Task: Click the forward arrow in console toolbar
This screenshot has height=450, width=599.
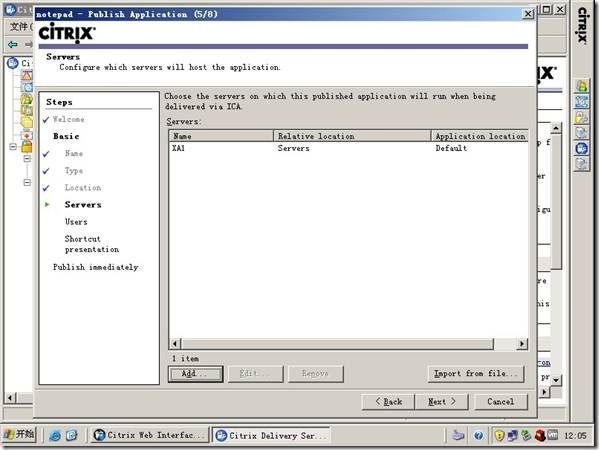Action: [29, 45]
